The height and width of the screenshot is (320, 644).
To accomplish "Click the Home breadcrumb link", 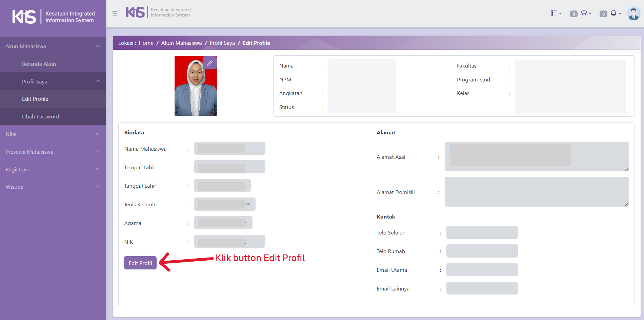I will tap(146, 43).
